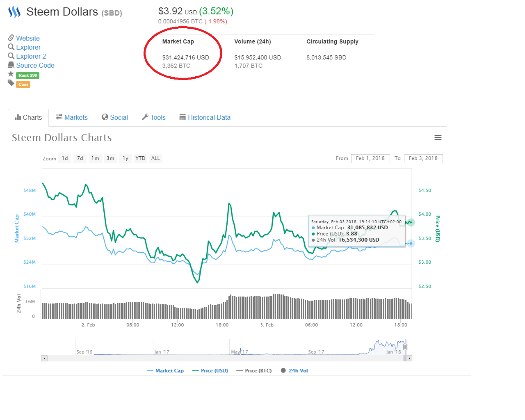
Task: Toggle the Price (USD) series legend
Action: pos(210,371)
